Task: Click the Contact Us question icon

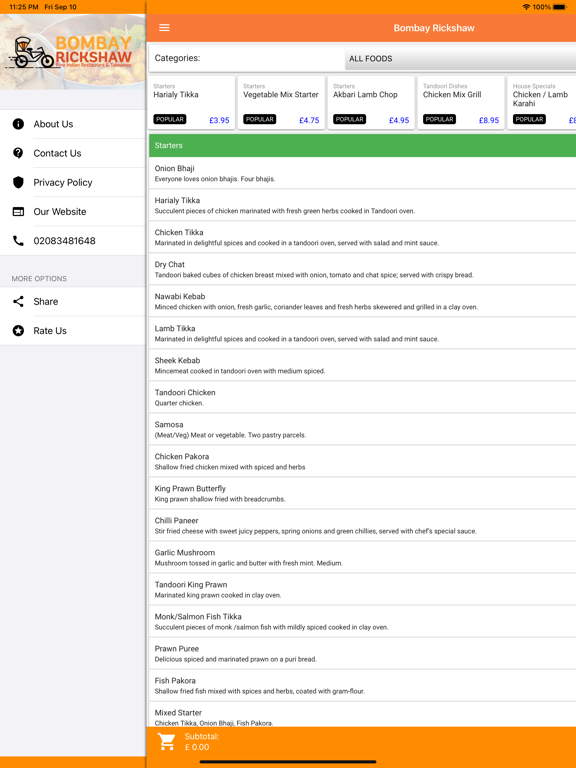Action: pos(18,153)
